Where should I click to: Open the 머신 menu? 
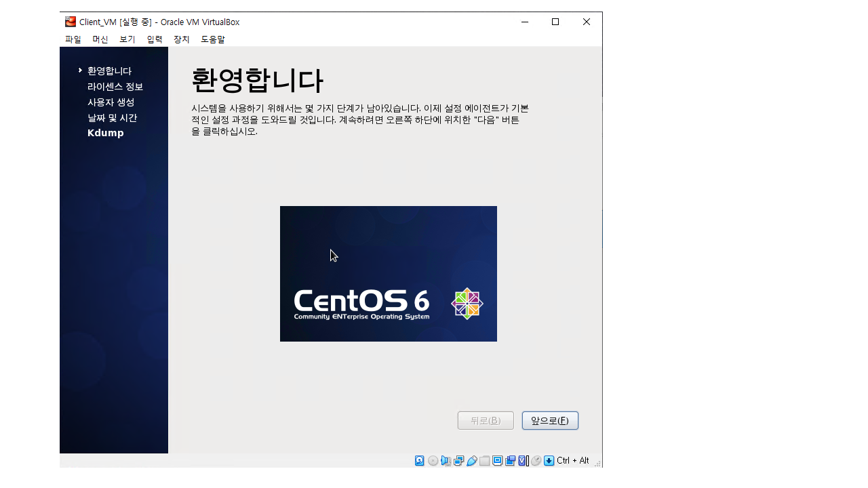pos(100,39)
